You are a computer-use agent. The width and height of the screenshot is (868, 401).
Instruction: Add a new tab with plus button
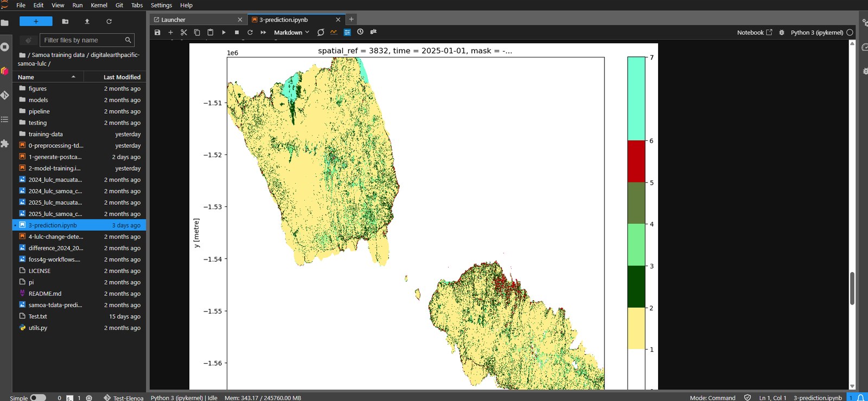click(352, 20)
